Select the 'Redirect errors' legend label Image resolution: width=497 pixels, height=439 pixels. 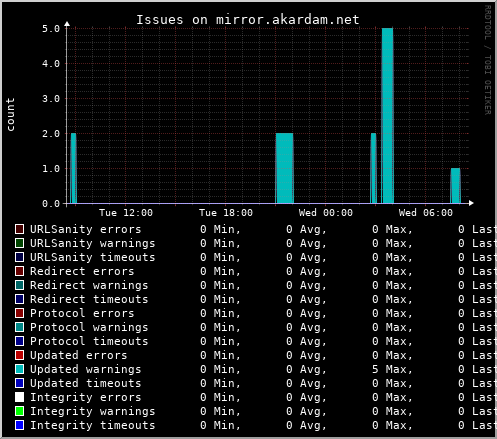click(82, 271)
